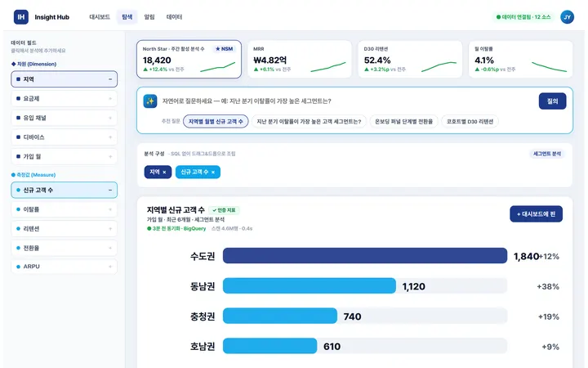Click the ARPU measure field
The image size is (588, 368).
click(x=65, y=267)
